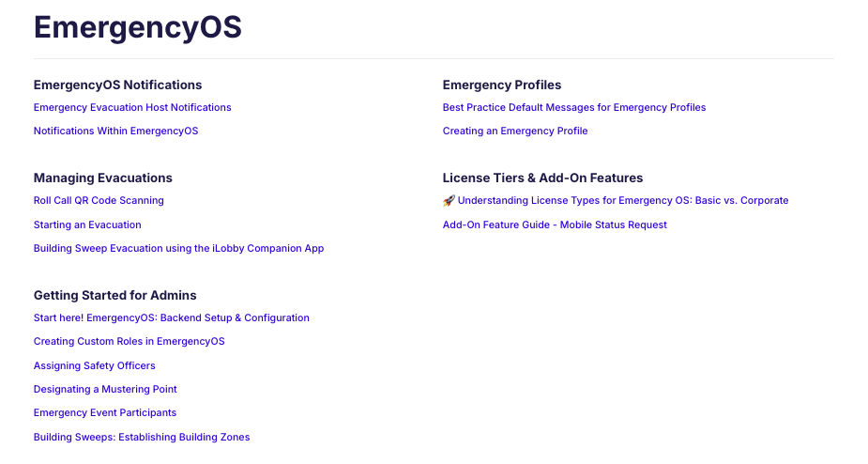View the Starting an Evacuation article

click(87, 225)
